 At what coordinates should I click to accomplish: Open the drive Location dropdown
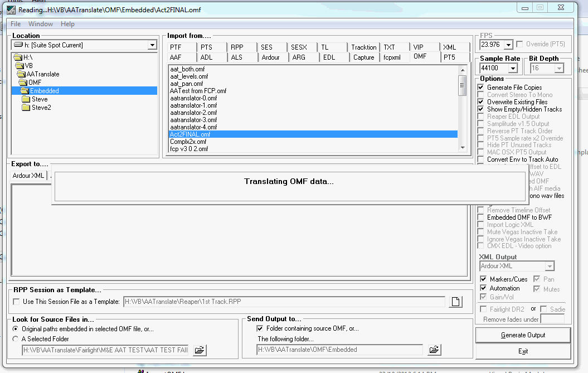pyautogui.click(x=152, y=45)
